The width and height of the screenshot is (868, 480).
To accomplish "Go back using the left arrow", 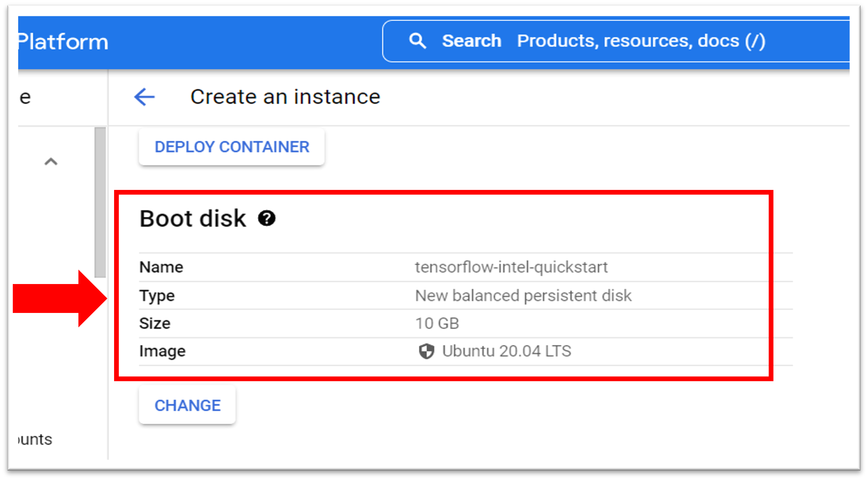I will click(x=144, y=97).
